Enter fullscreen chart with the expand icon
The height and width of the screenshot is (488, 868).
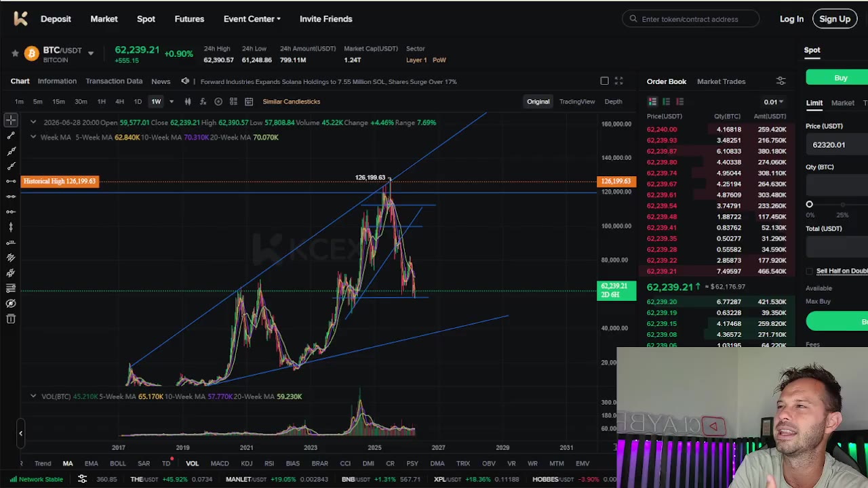pyautogui.click(x=619, y=81)
